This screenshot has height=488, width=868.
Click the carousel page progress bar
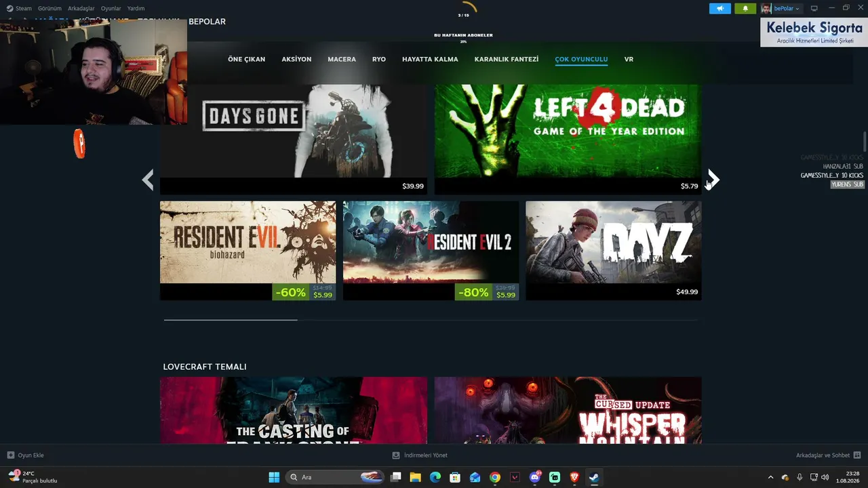pyautogui.click(x=432, y=319)
